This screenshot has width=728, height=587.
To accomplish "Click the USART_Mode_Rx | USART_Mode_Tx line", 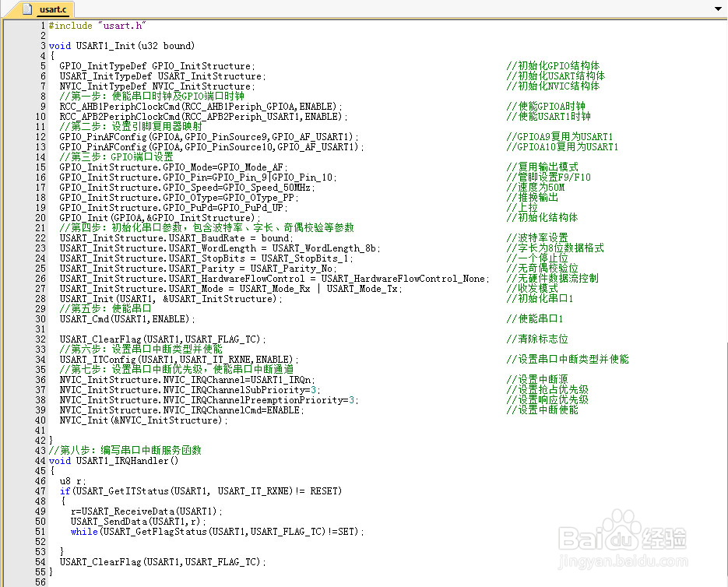I will tap(230, 289).
